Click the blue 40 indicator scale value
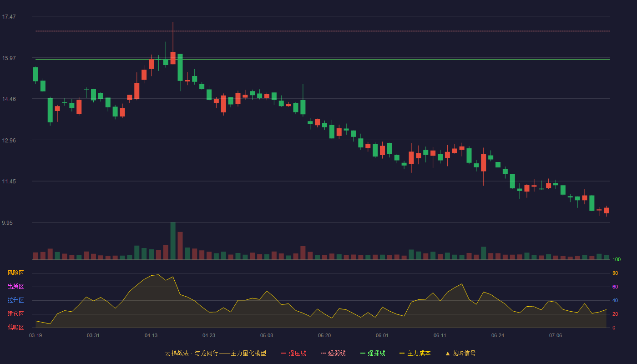 615,301
